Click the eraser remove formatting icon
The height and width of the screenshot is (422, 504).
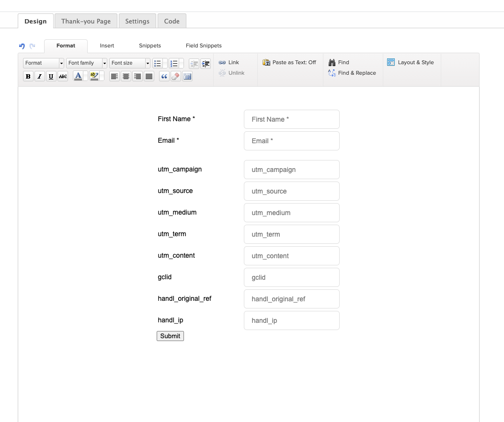(176, 76)
